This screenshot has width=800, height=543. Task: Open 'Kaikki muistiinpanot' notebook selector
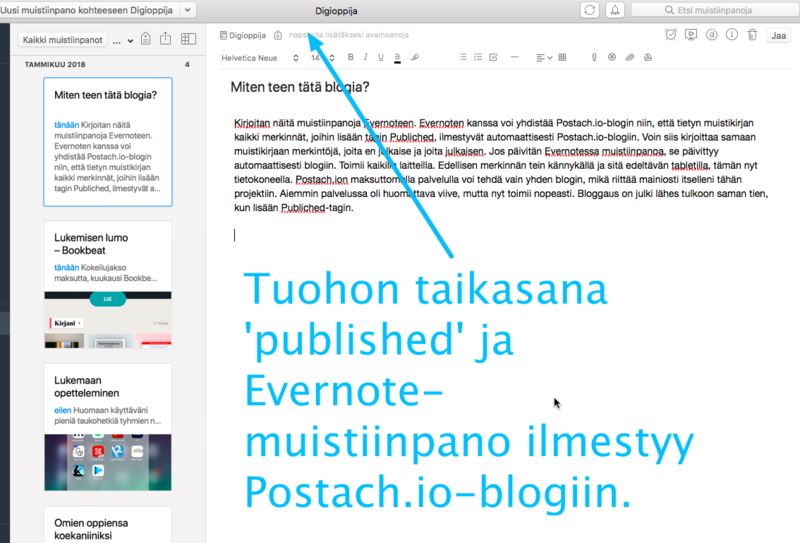click(x=63, y=40)
